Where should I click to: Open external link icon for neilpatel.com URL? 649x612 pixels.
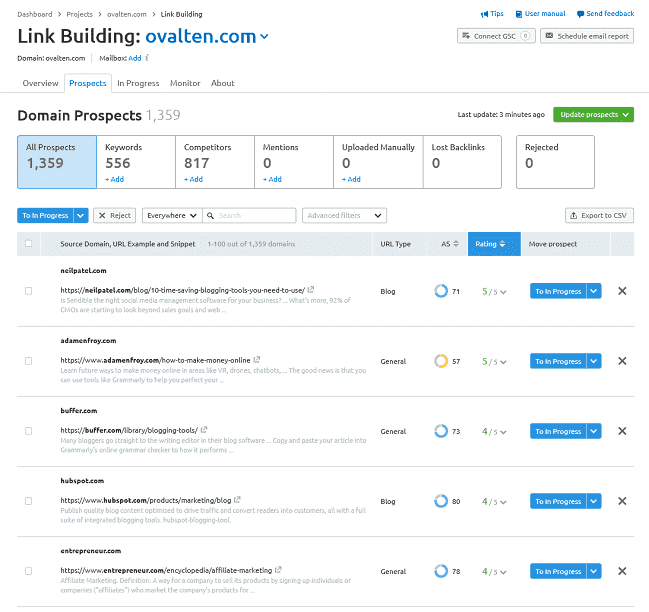(x=311, y=290)
